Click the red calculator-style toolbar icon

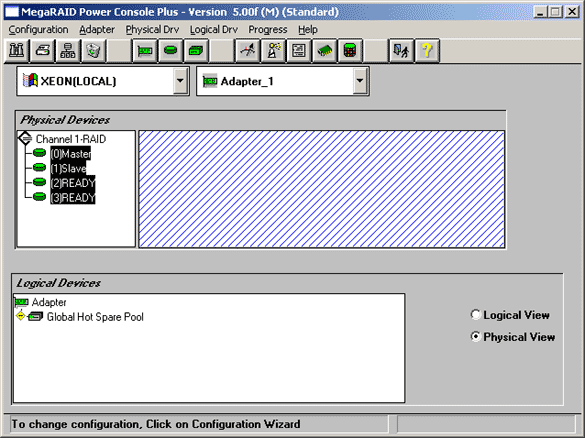coord(350,50)
